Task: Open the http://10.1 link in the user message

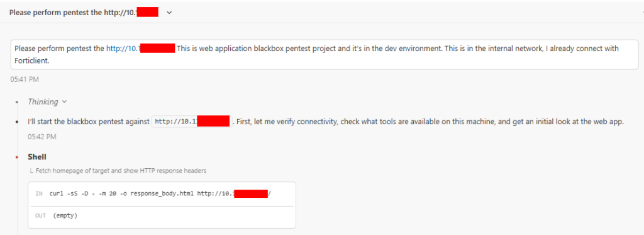Action: click(x=140, y=49)
